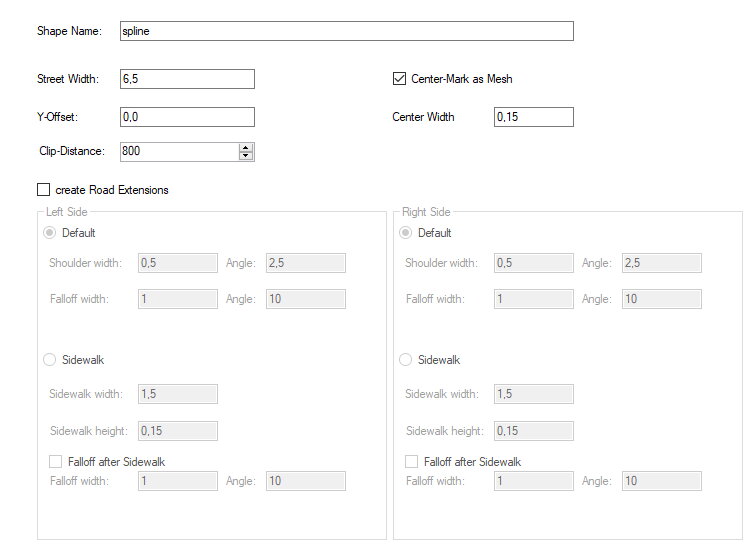Click the Y-Offset input field
The height and width of the screenshot is (549, 746).
point(186,117)
